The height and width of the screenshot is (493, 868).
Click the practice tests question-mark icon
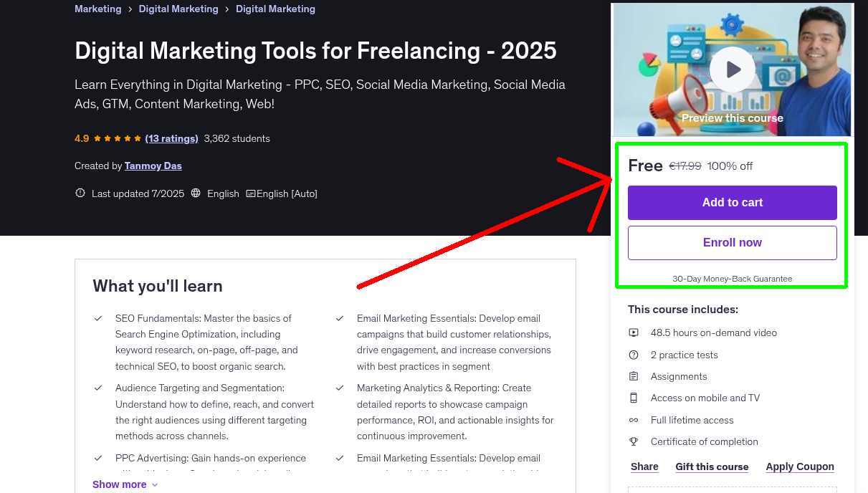634,354
